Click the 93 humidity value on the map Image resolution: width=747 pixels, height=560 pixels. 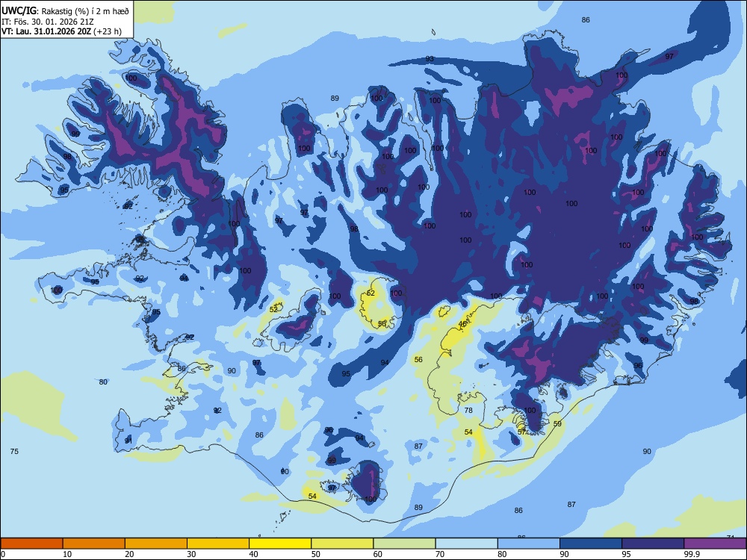coord(430,58)
